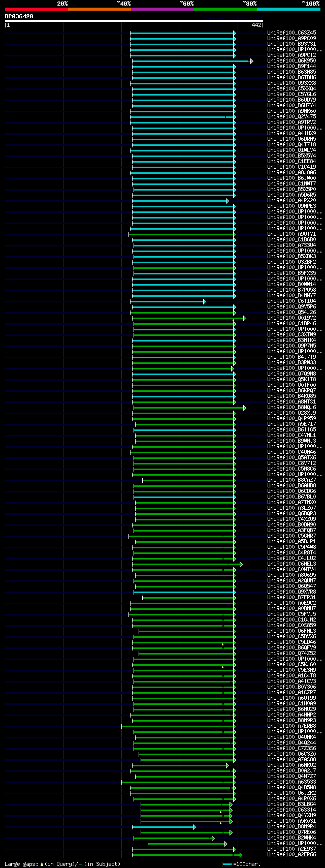The width and height of the screenshot is (325, 868).
Task: Click query end position 442
Action: (x=256, y=25)
